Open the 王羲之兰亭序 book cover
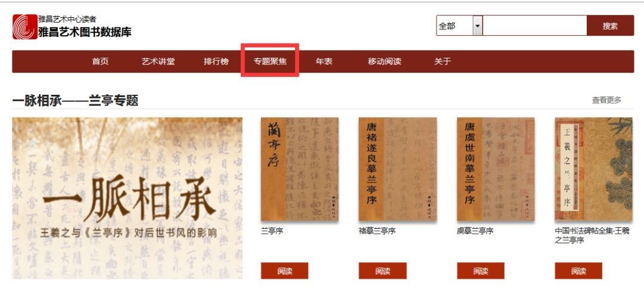Screen dimensions: 644x304 click(x=593, y=169)
